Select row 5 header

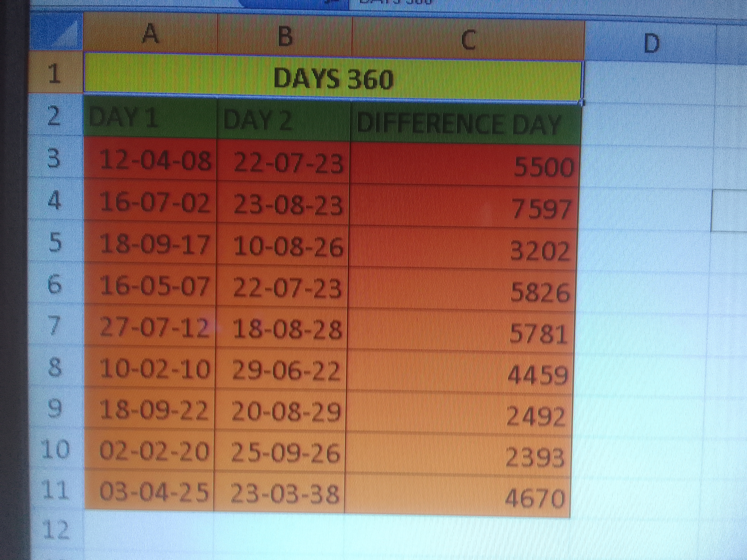(x=55, y=242)
